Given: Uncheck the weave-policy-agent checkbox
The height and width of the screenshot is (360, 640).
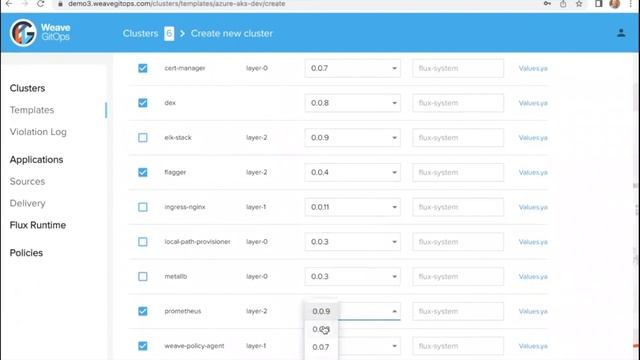Looking at the screenshot, I should pyautogui.click(x=142, y=346).
